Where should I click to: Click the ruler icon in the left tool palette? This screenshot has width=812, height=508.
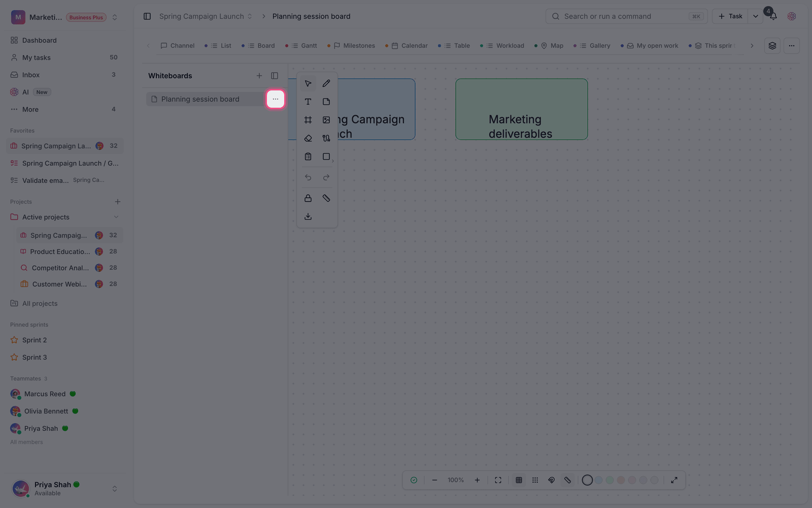[326, 198]
